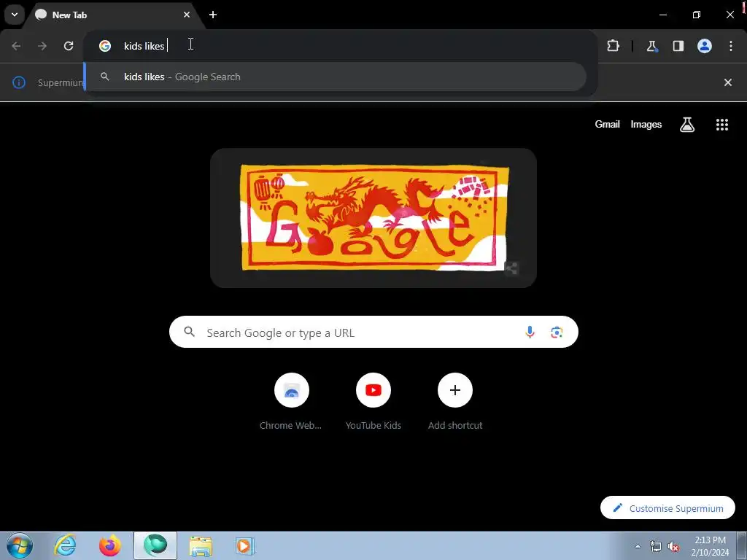Click the Search Google or type a URL box
The width and height of the screenshot is (747, 560).
(373, 332)
